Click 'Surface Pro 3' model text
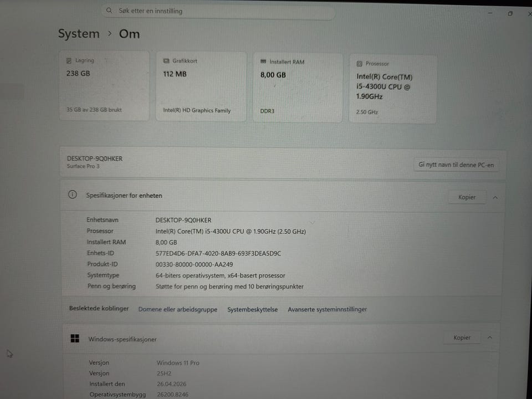 (83, 166)
